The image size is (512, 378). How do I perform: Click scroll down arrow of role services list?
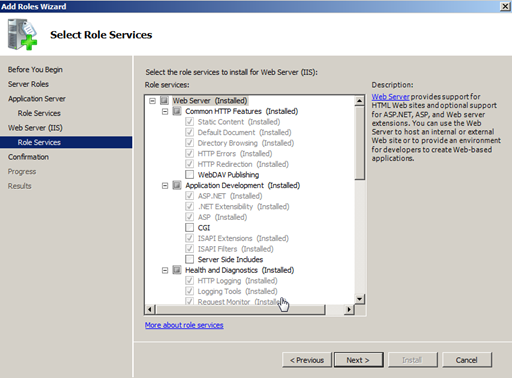coord(359,299)
